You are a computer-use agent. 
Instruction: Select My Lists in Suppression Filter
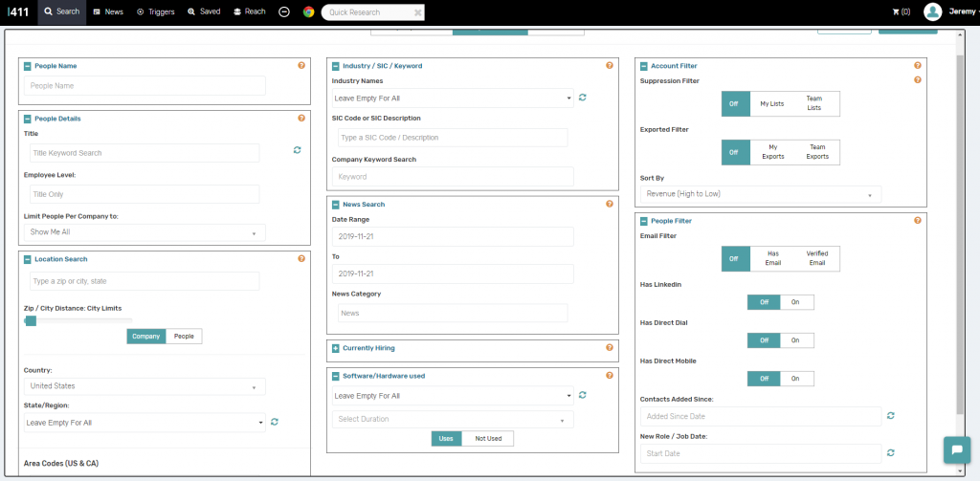coord(770,103)
